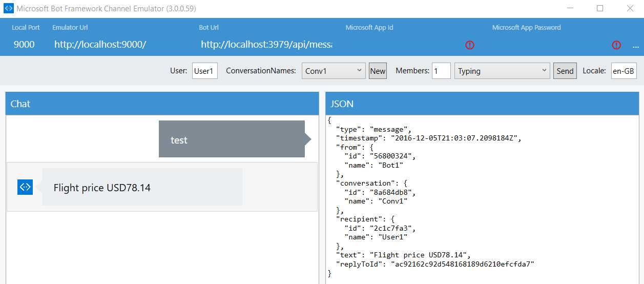
Task: Maximize the emulator window
Action: tap(600, 8)
